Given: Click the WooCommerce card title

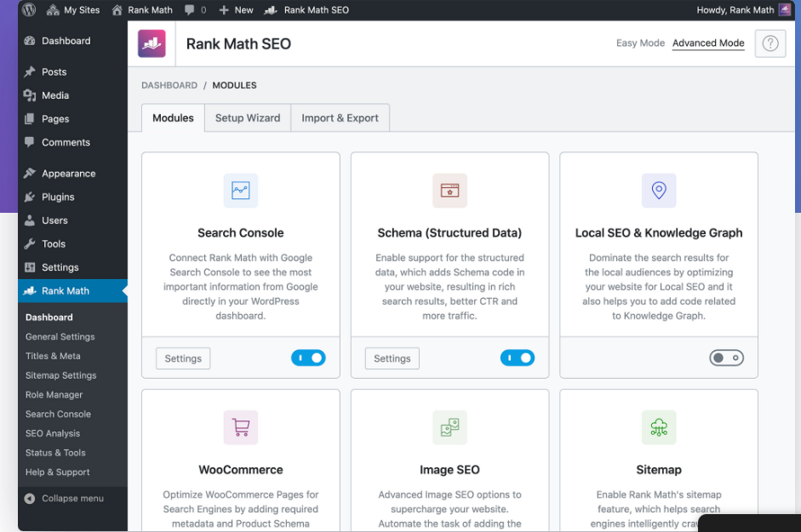Looking at the screenshot, I should (241, 470).
